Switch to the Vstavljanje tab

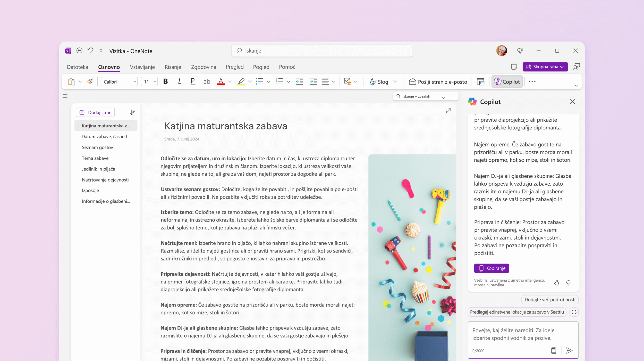[x=142, y=67]
